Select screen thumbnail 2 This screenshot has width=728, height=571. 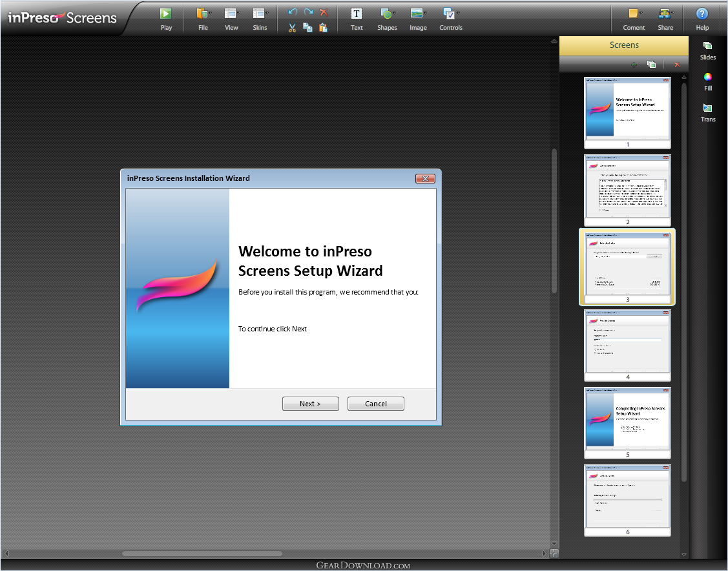(x=627, y=189)
